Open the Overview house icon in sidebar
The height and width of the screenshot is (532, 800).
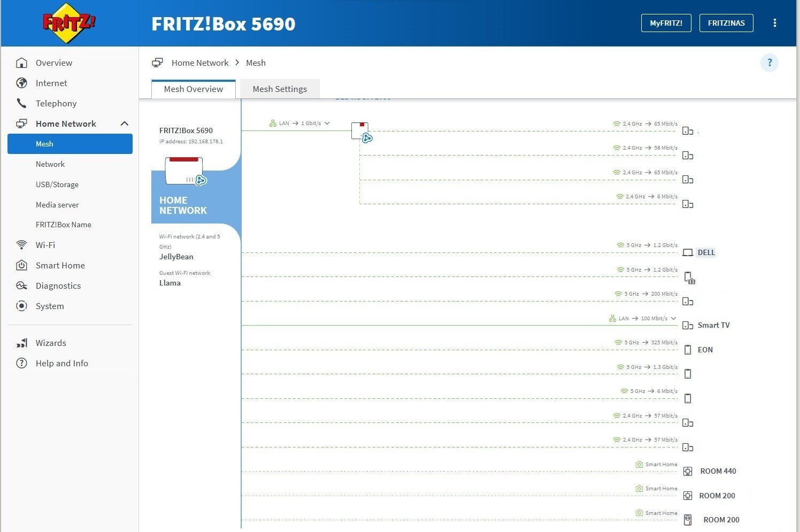tap(21, 63)
